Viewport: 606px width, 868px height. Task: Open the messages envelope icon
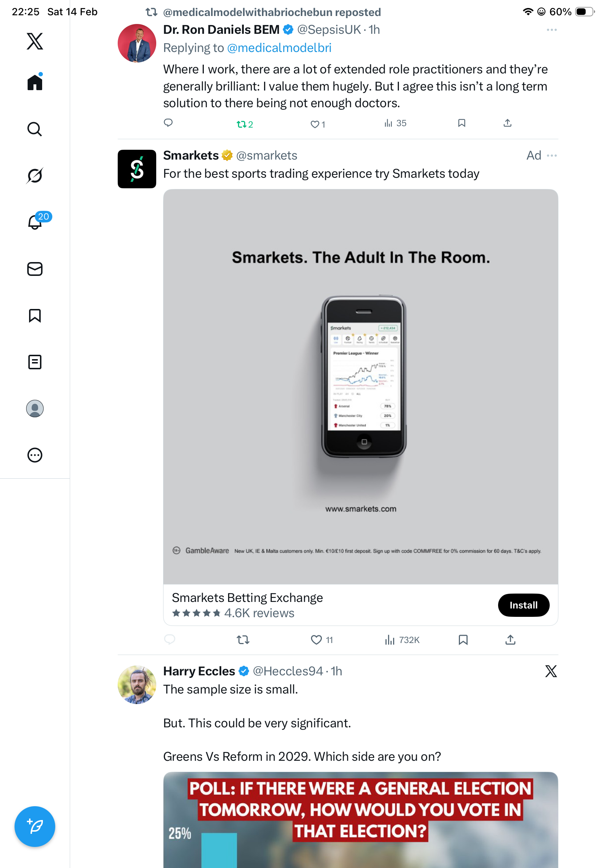coord(35,269)
